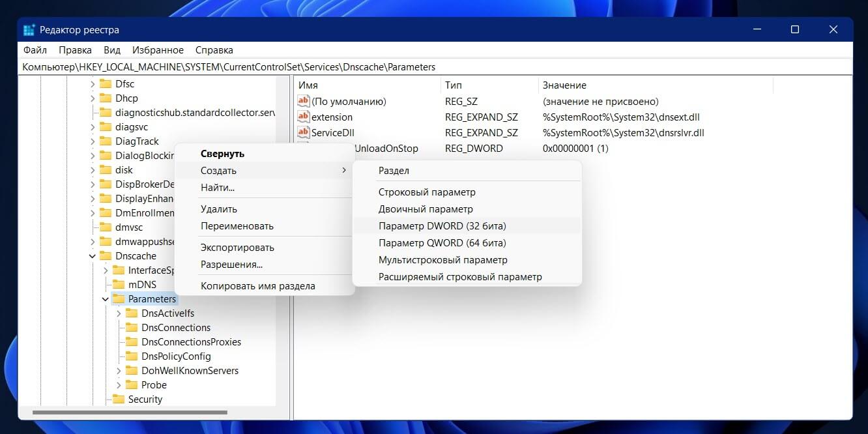Viewport: 868px width, 434px height.
Task: Create a Строковый параметр
Action: (467, 192)
